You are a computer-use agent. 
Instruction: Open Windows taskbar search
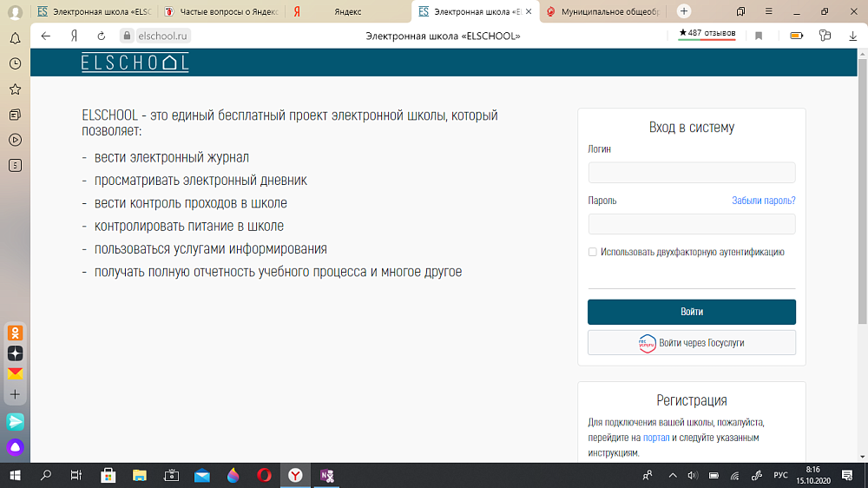click(x=46, y=475)
